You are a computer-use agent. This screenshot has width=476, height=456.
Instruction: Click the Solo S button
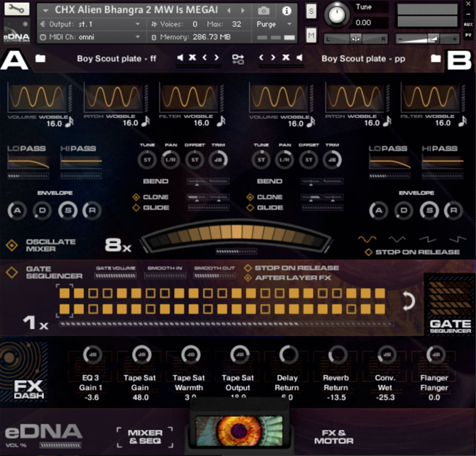click(311, 11)
